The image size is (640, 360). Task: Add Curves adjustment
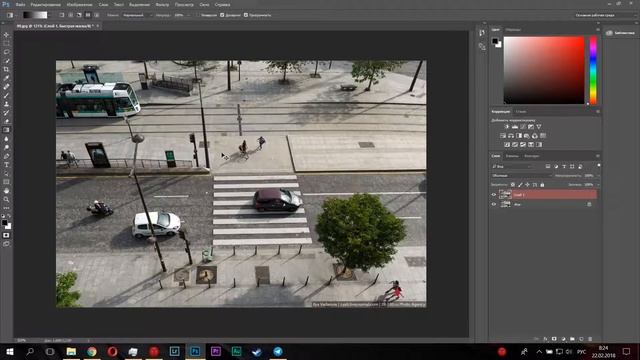point(523,127)
